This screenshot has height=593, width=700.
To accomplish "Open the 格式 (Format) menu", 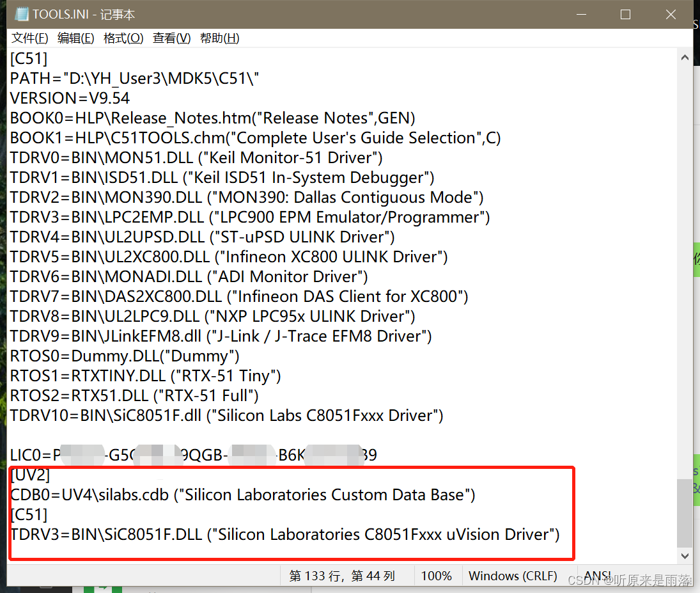I will pos(123,38).
